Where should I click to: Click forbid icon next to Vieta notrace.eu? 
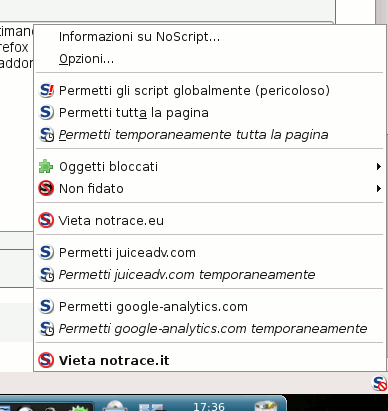[x=46, y=220]
